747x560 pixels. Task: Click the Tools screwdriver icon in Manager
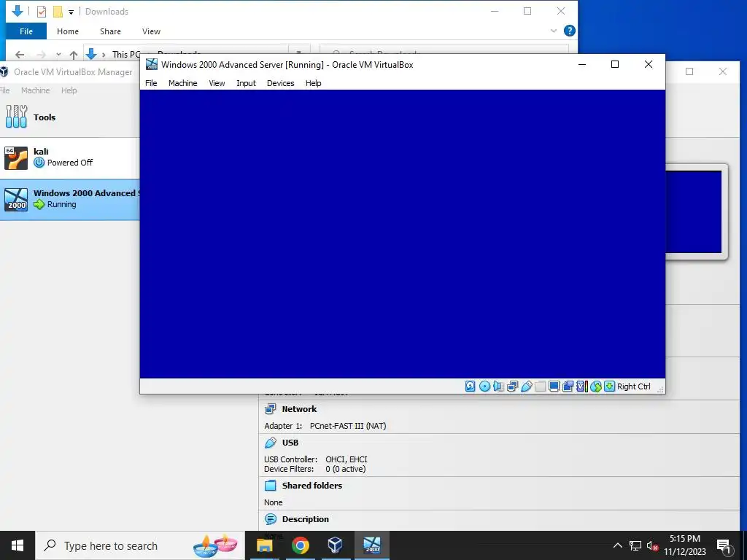[x=16, y=117]
